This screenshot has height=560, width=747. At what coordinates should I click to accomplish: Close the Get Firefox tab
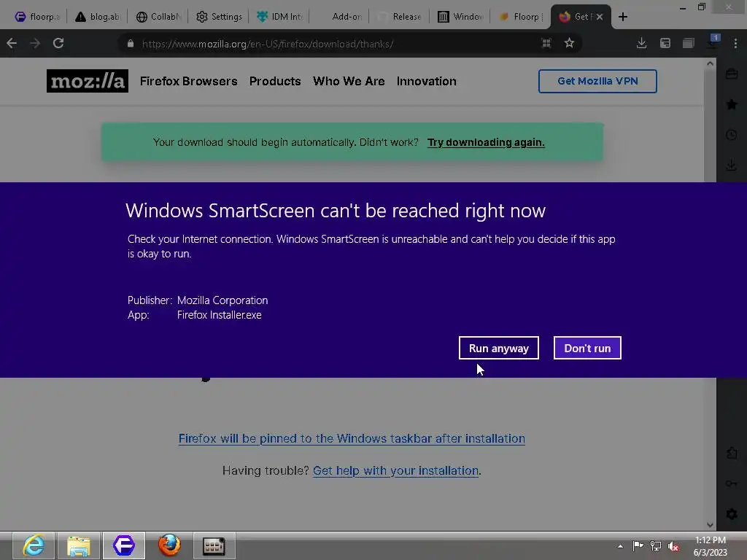[600, 17]
